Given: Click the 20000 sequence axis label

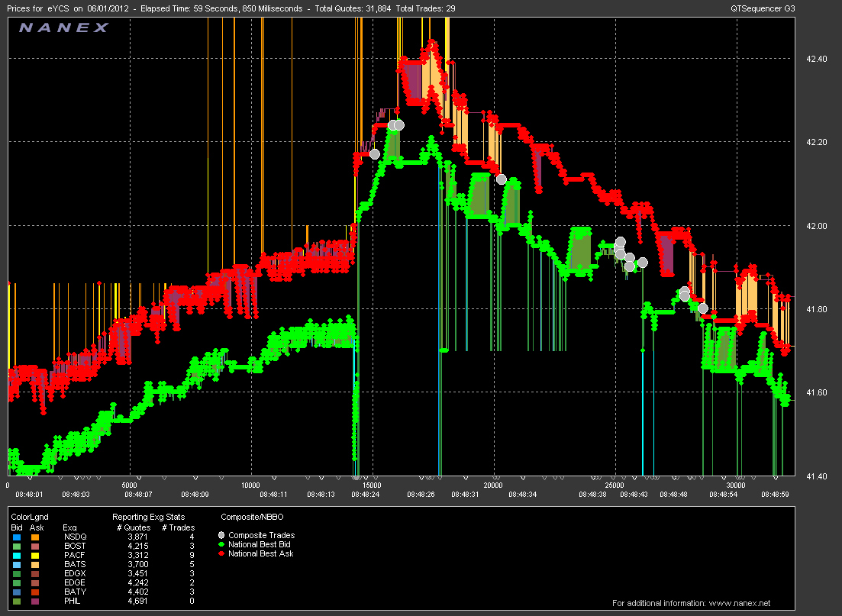Looking at the screenshot, I should (493, 485).
